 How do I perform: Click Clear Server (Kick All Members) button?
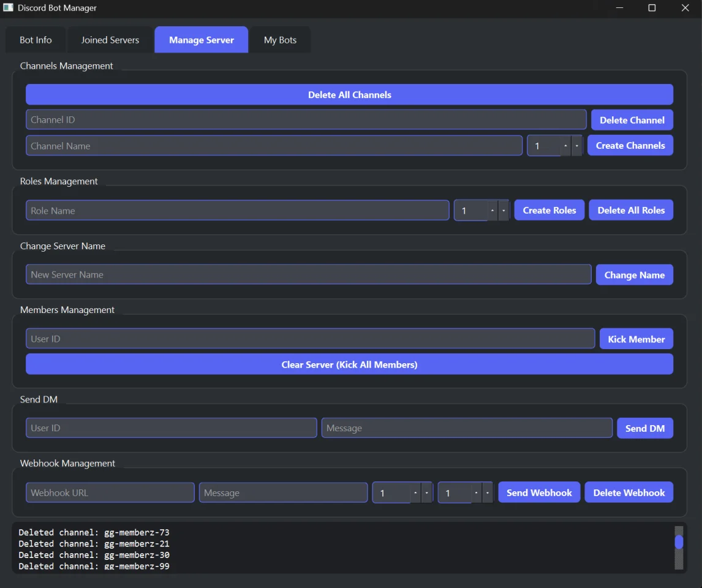pos(349,364)
